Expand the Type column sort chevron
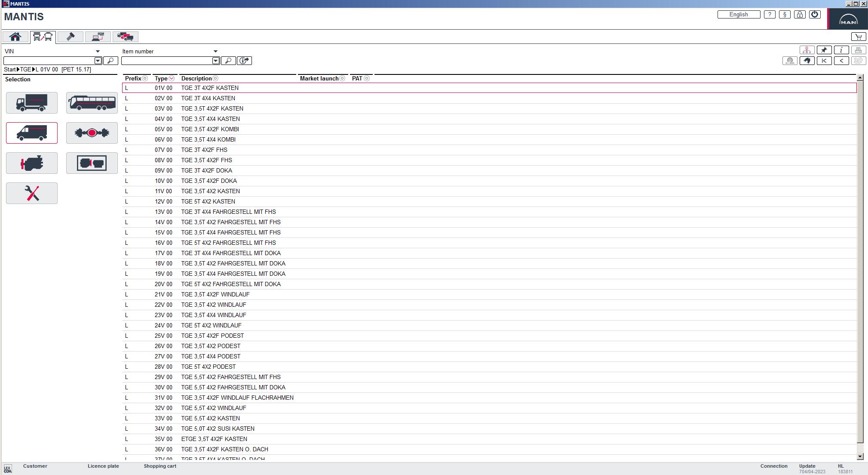868x475 pixels. pos(171,79)
